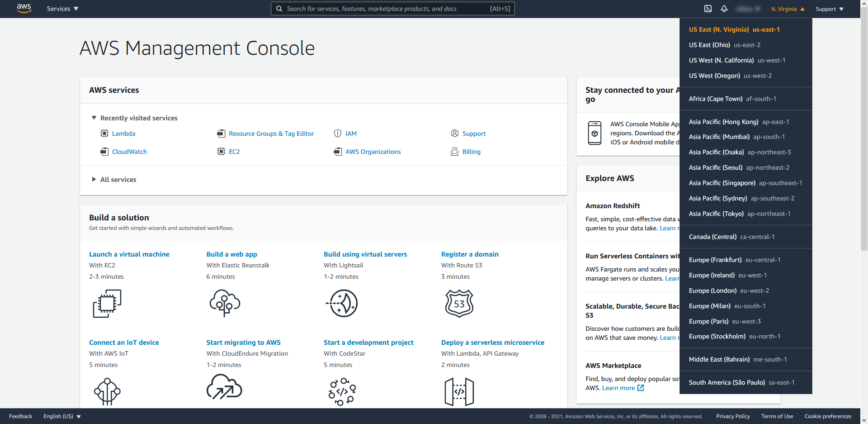The image size is (868, 424).
Task: Open Terms of Use footer link
Action: [777, 416]
